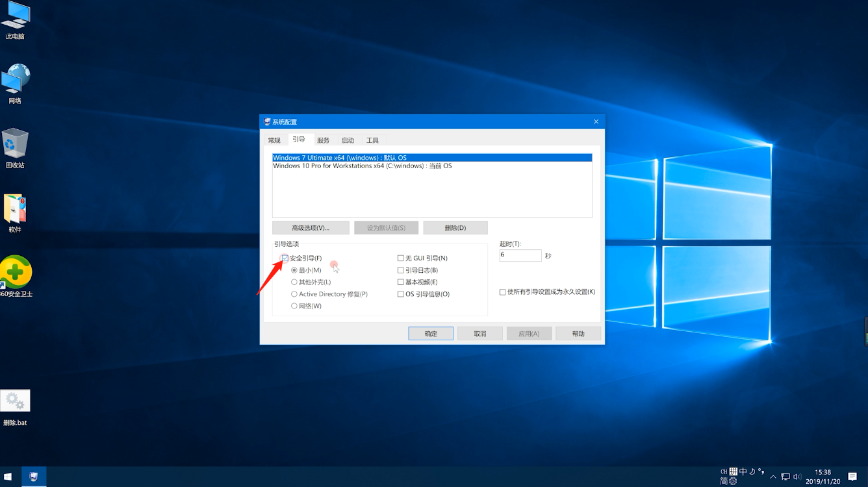
Task: Enable the 无 GUI 引导(N) checkbox
Action: tap(401, 258)
